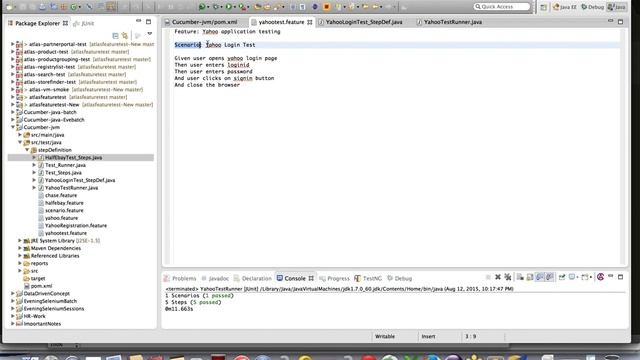Collapse the Cucumber-jvm project node
The image size is (640, 360).
coord(13,127)
